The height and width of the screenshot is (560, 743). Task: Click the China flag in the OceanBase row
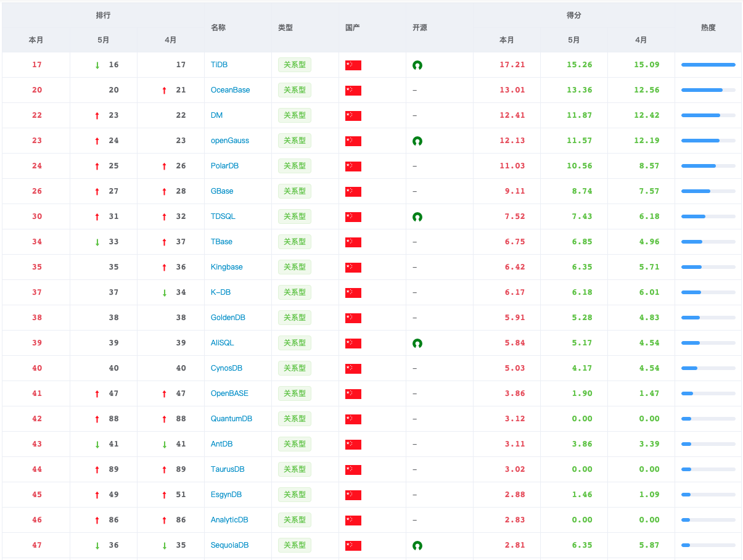pyautogui.click(x=353, y=91)
